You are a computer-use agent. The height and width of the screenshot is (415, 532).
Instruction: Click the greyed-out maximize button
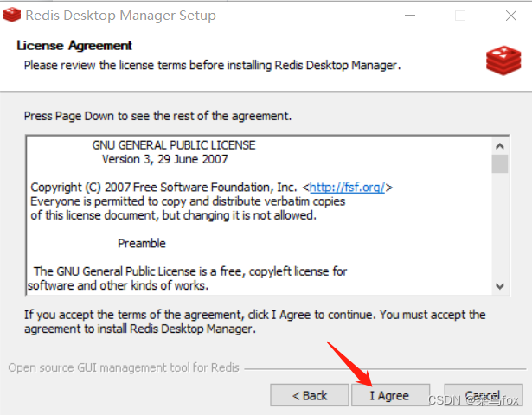point(460,16)
